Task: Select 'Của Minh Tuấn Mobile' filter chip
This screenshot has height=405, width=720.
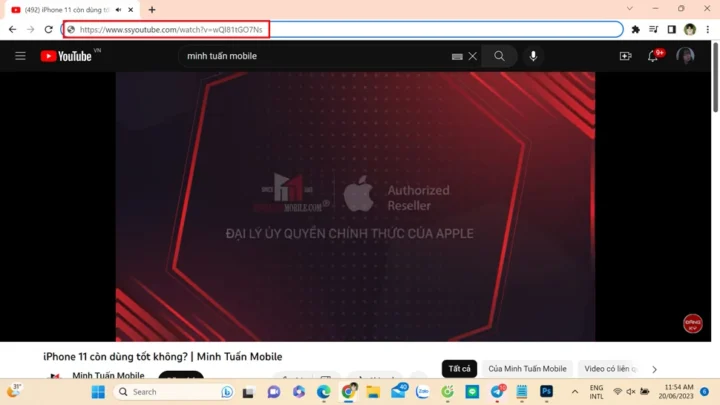Action: (x=527, y=369)
